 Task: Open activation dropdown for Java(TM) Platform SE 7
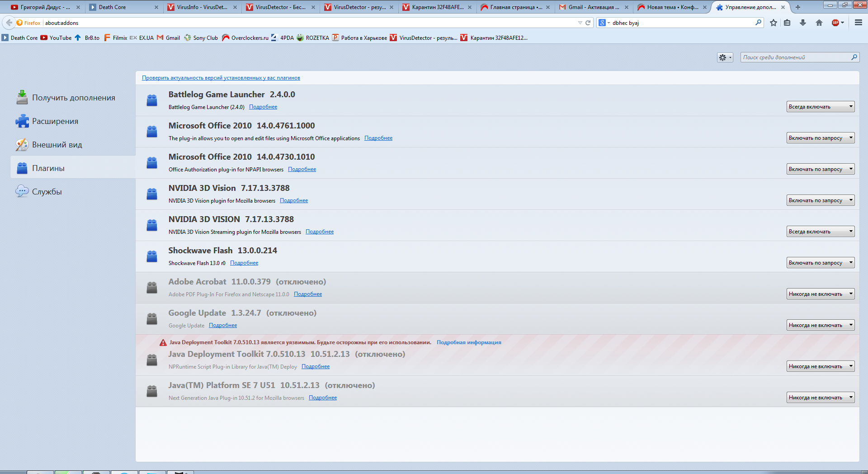click(x=821, y=398)
